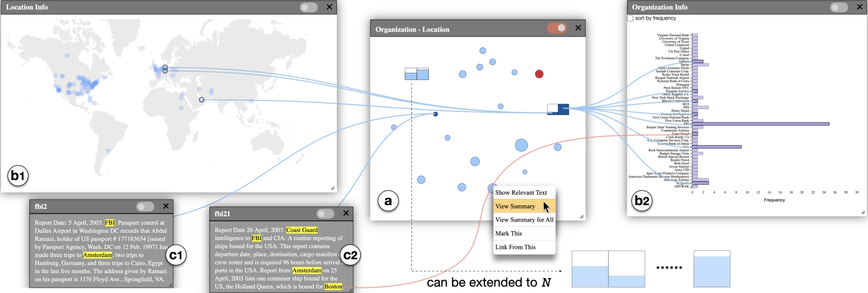Click the resize handle of Location Info panel
The height and width of the screenshot is (293, 868).
point(332,188)
